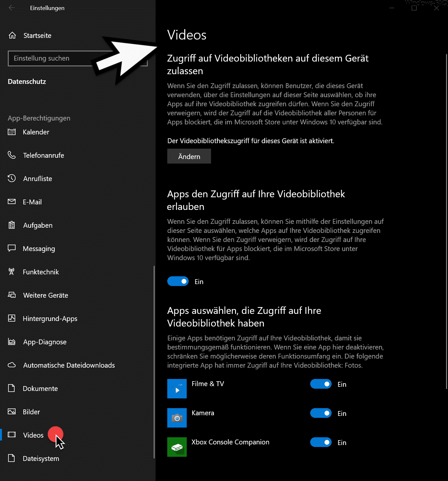Click the Weitere Geräte devices icon
The image size is (448, 481).
12,295
